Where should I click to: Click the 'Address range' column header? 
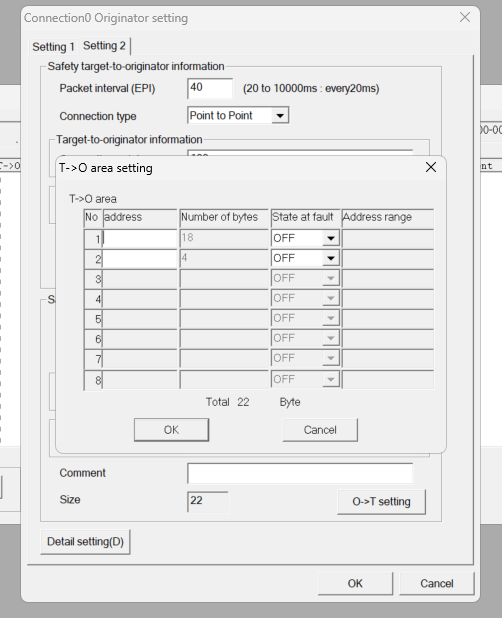(388, 218)
